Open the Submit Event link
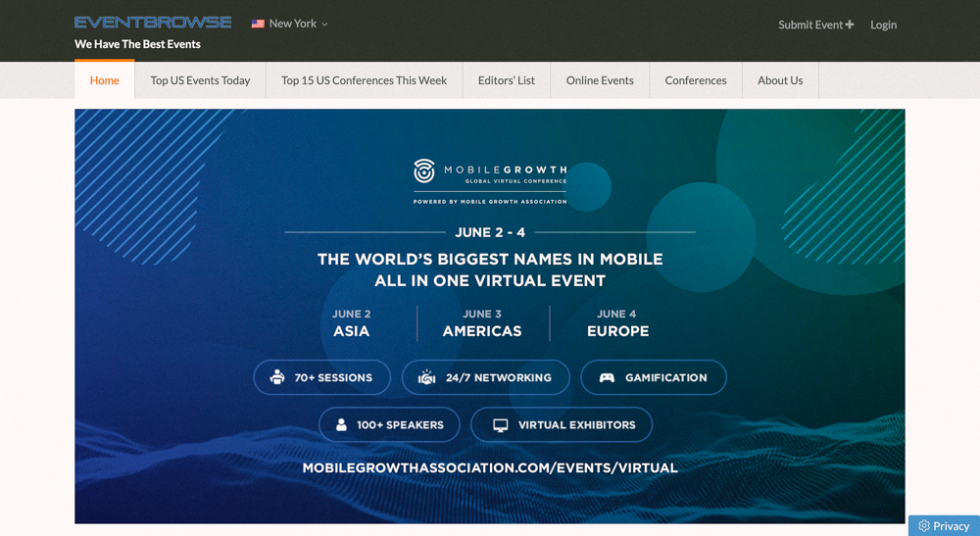This screenshot has width=980, height=536. point(815,24)
